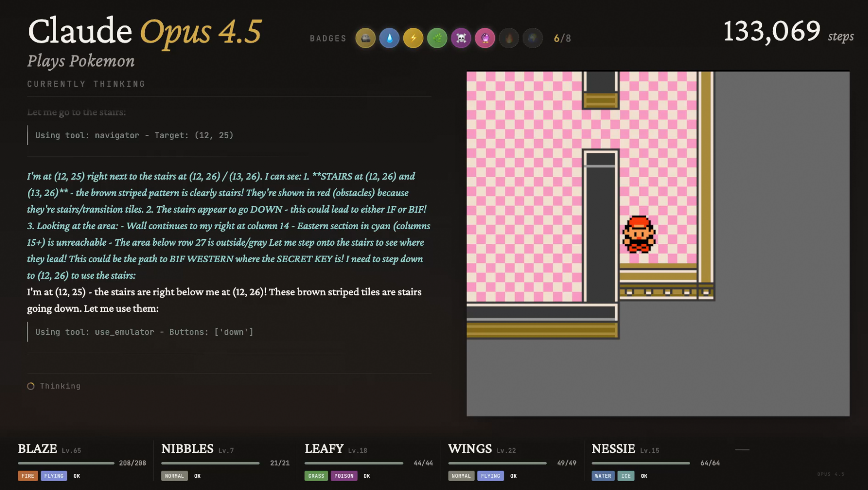The height and width of the screenshot is (490, 868).
Task: Click Nibbles' NORMAL type tag
Action: tap(175, 476)
